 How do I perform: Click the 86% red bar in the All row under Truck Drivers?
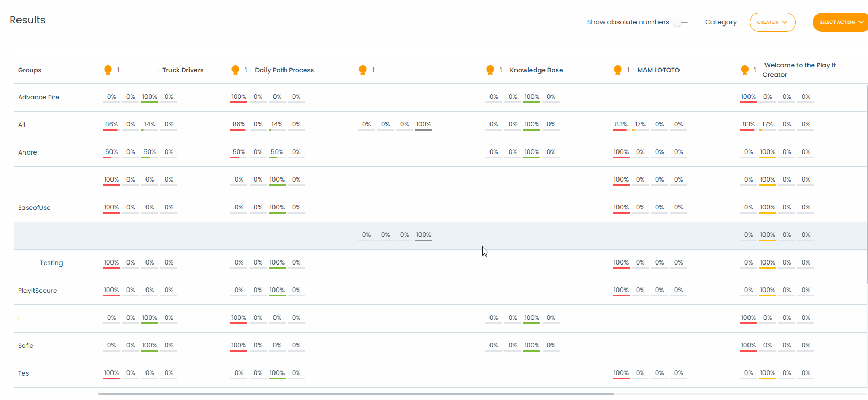pyautogui.click(x=111, y=130)
